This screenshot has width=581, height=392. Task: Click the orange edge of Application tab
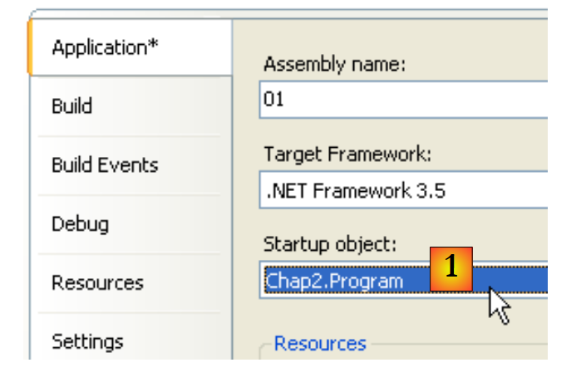(x=31, y=47)
